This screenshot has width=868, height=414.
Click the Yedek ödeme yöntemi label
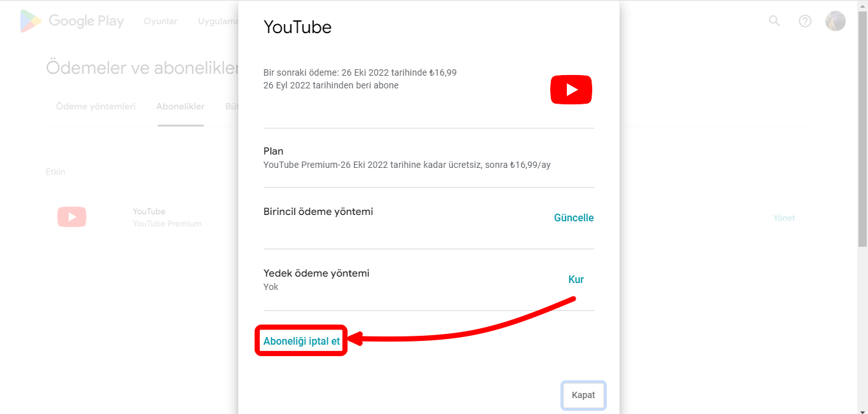(x=316, y=273)
